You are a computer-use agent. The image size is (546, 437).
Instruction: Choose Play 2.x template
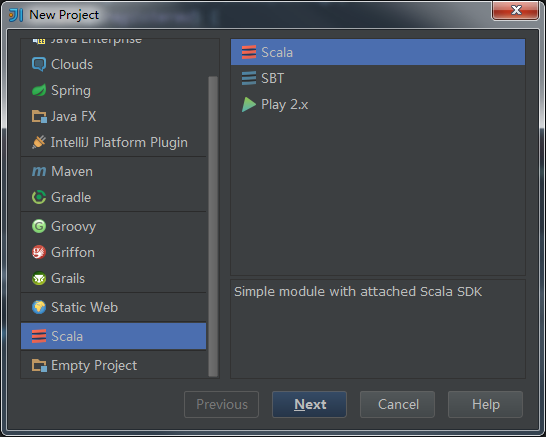tap(378, 104)
